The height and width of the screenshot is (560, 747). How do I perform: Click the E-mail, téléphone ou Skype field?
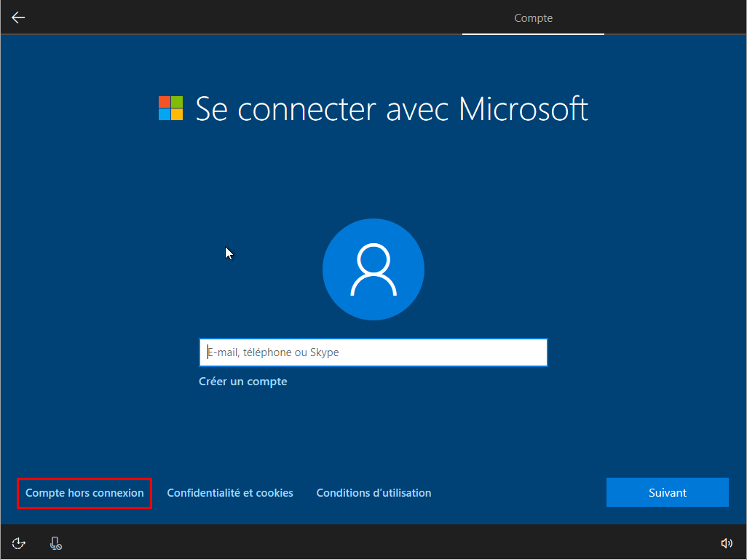(x=373, y=352)
